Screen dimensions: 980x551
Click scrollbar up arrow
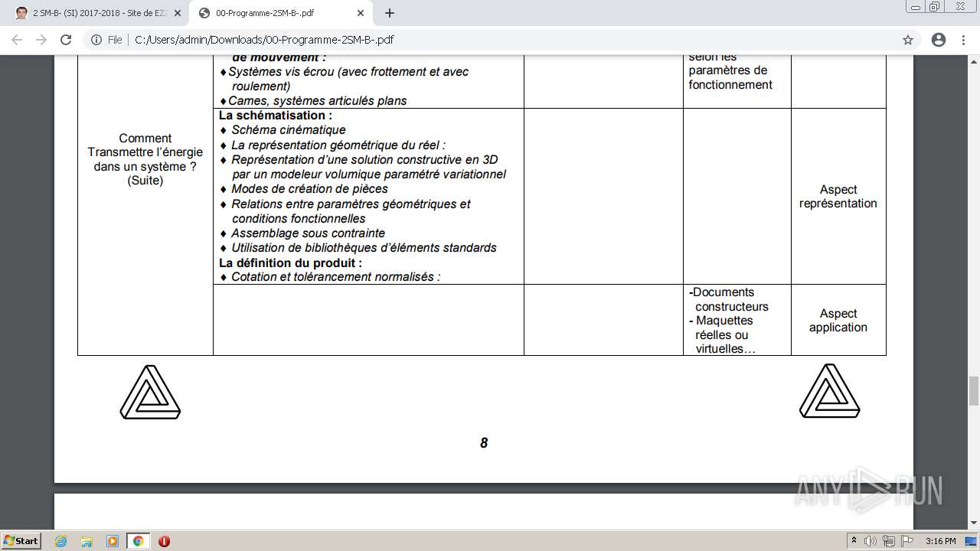click(974, 60)
